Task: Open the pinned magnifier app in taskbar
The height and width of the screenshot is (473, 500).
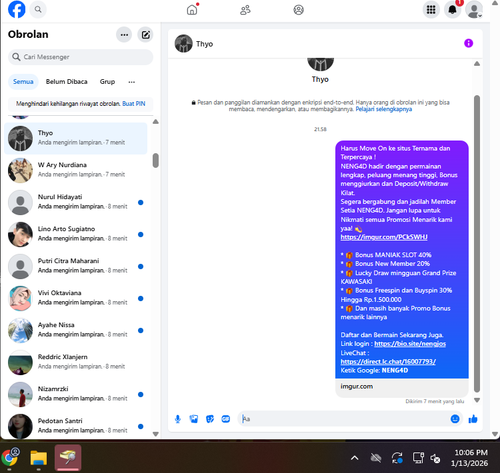Action: click(68, 458)
